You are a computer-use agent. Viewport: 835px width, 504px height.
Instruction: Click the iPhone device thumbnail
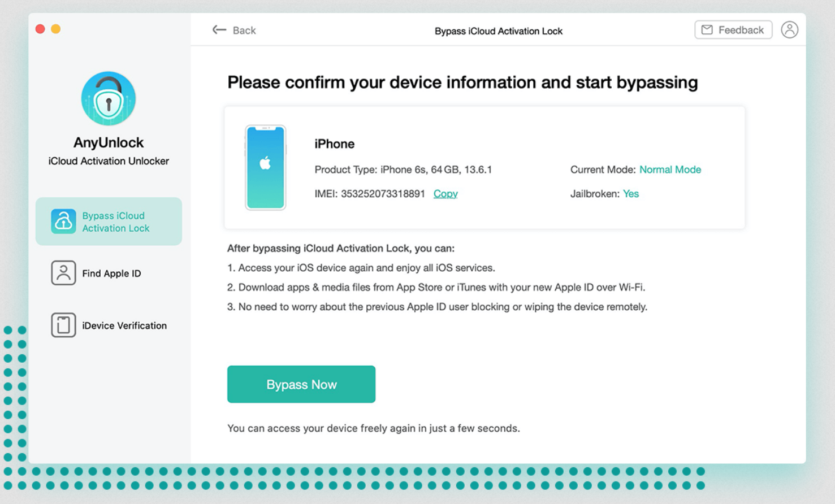[265, 167]
